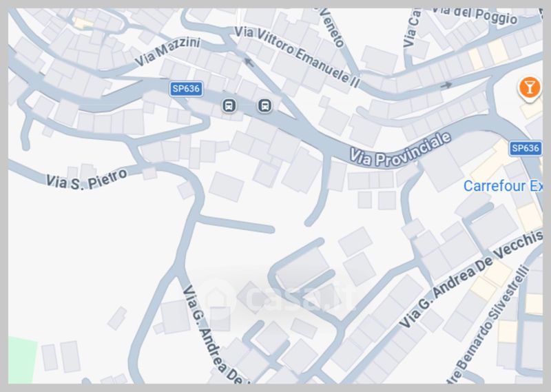Click the one-way arrow on Via Vittorio Emanuele II
This screenshot has height=392, width=551.
point(249,63)
